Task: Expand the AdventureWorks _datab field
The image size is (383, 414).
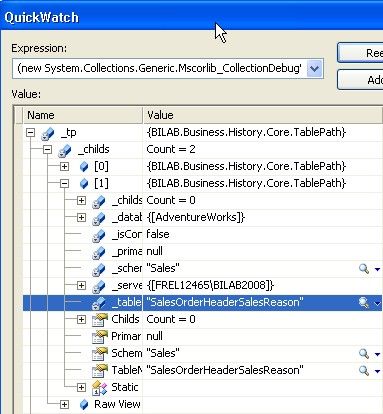Action: (81, 217)
